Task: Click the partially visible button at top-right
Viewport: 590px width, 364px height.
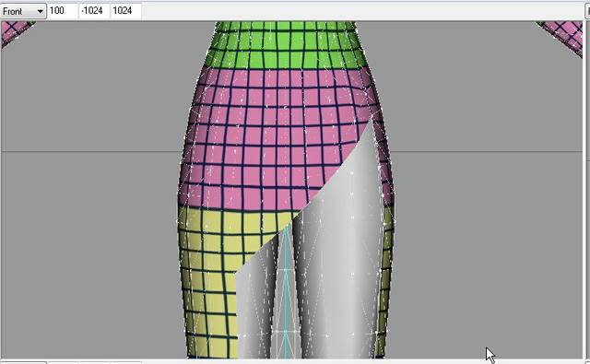Action: pyautogui.click(x=587, y=11)
